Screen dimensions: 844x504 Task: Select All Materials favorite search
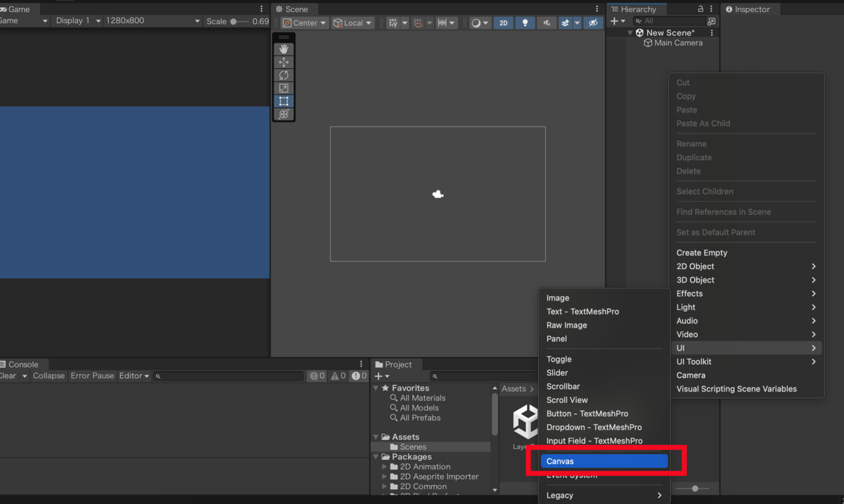(x=423, y=398)
